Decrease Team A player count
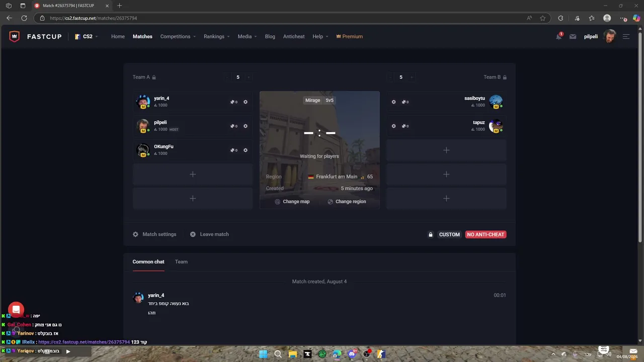Viewport: 644px width, 362px height. [x=227, y=77]
